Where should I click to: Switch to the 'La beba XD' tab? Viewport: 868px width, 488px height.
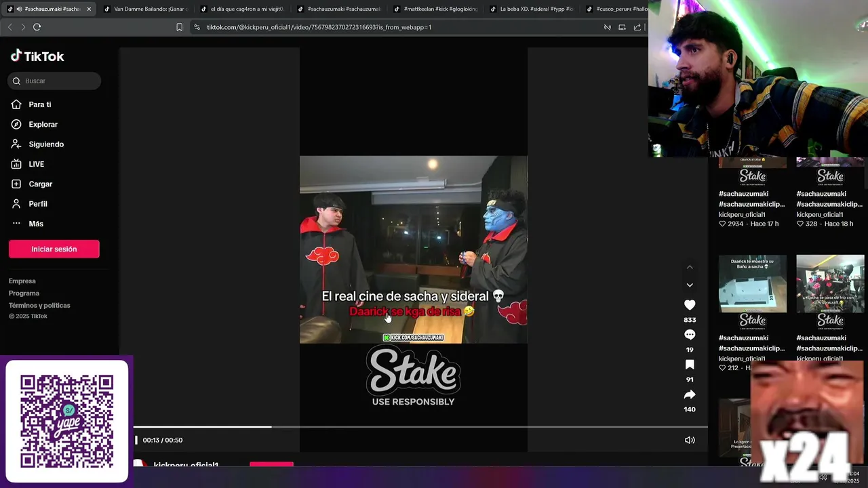[x=532, y=9]
